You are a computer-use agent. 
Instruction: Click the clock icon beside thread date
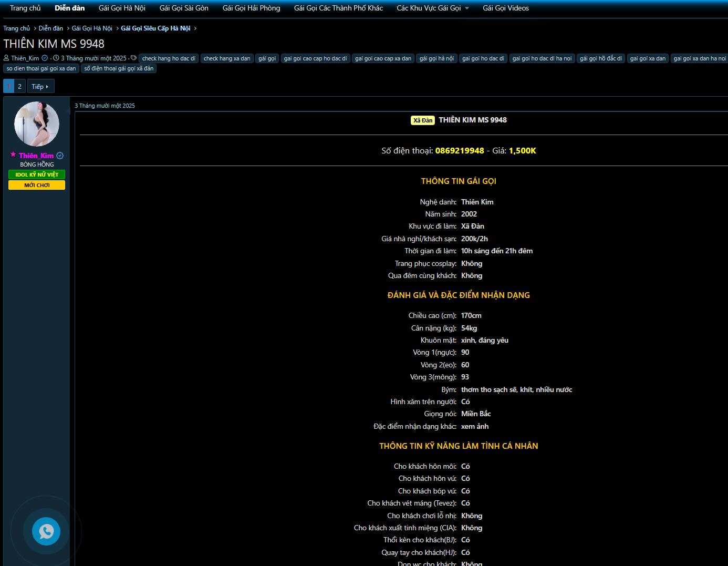coord(56,58)
